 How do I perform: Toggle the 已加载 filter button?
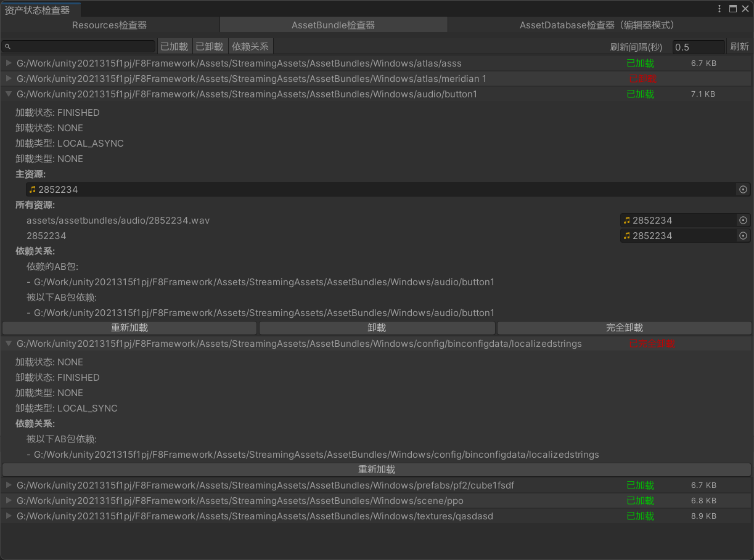click(x=174, y=47)
